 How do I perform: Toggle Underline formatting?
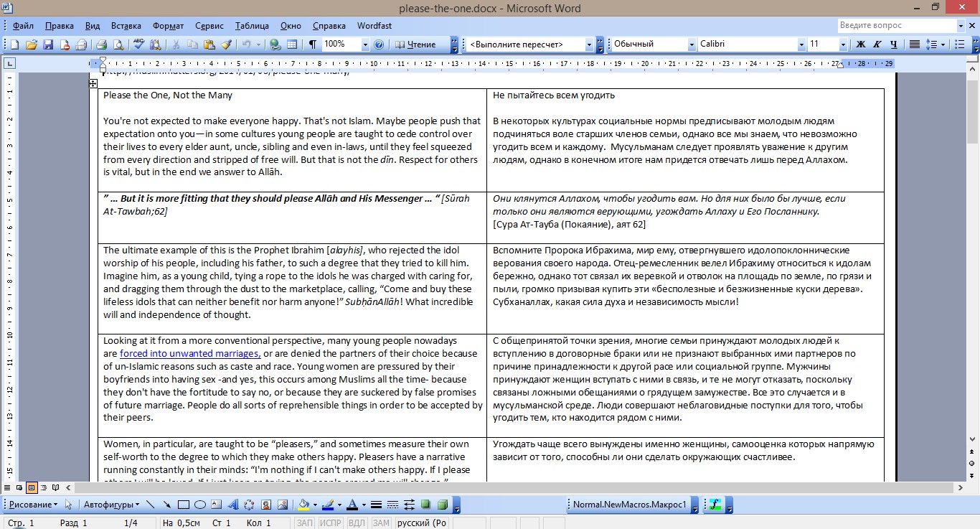[x=893, y=45]
